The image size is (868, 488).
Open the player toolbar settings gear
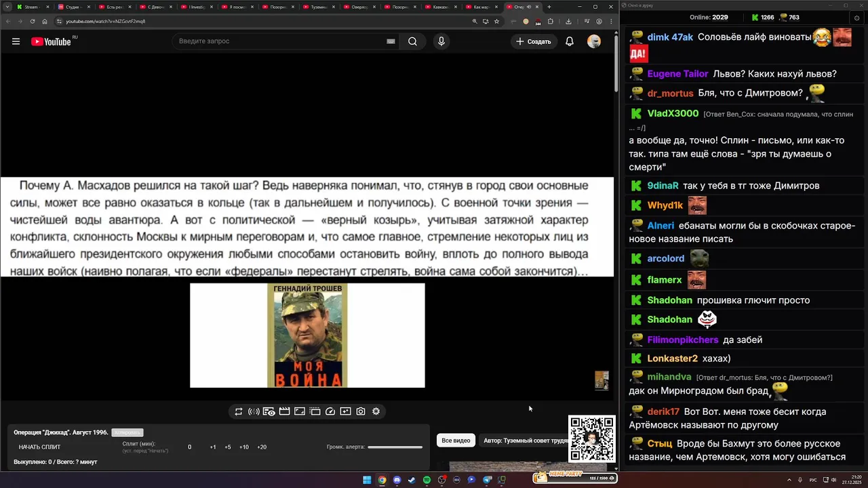coord(376,411)
